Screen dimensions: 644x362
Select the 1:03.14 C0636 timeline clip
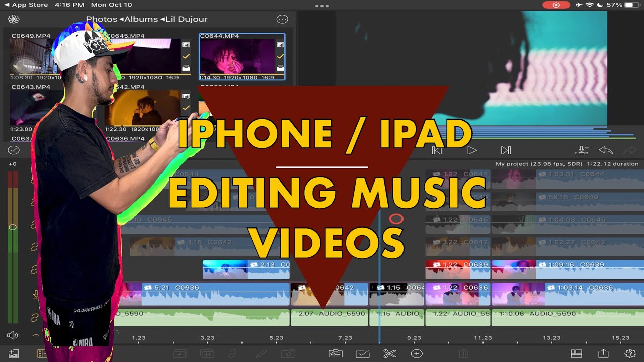point(568,294)
